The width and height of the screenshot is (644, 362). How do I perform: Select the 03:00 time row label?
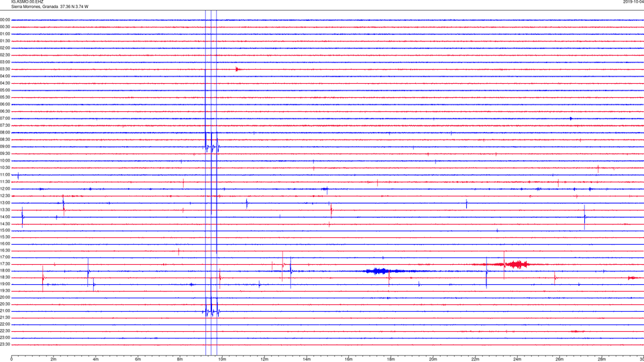5,62
